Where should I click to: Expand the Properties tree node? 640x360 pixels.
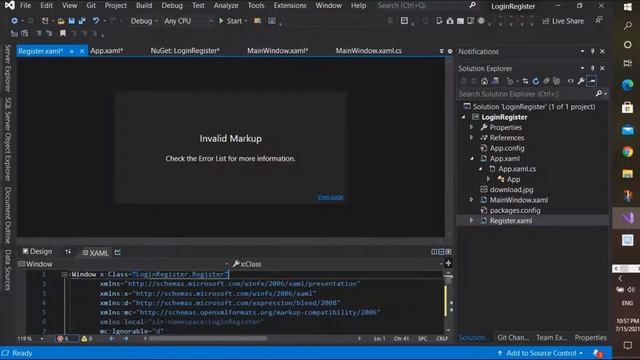[472, 127]
